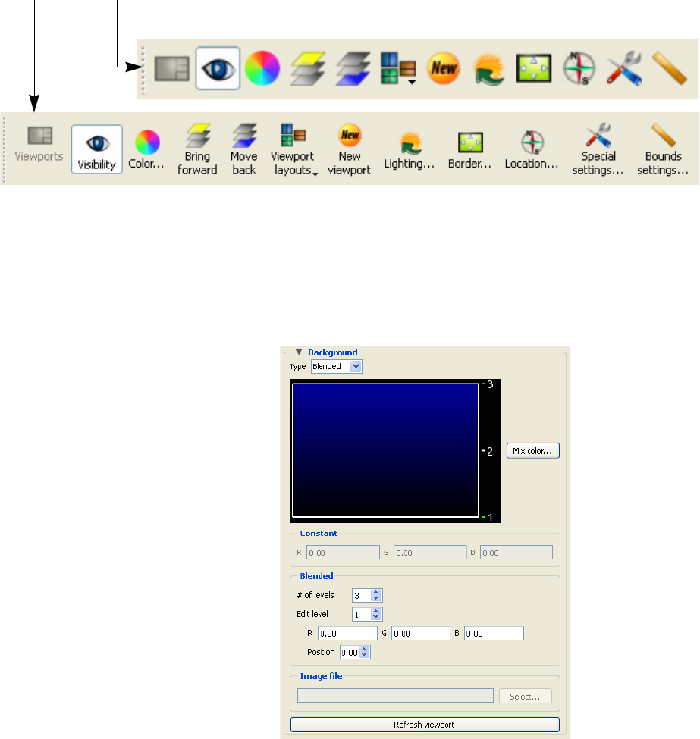Click the compass Location icon in the unlabeled toolbar
Image resolution: width=700 pixels, height=739 pixels.
[579, 69]
